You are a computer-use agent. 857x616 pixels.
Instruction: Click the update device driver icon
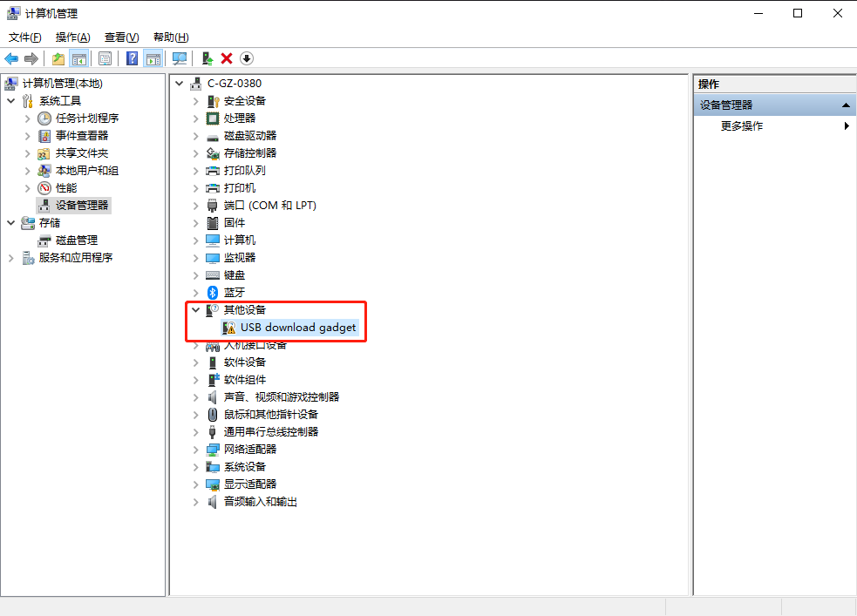(207, 58)
